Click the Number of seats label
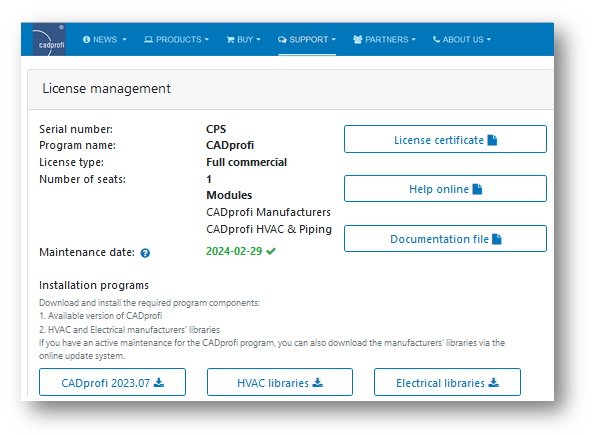This screenshot has height=435, width=596. tap(82, 179)
